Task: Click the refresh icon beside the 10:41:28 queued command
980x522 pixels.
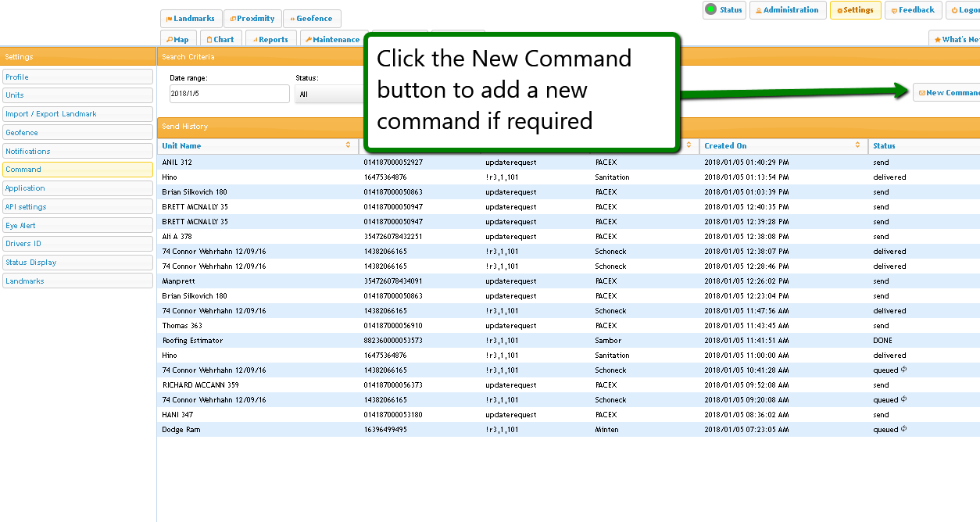Action: 904,370
